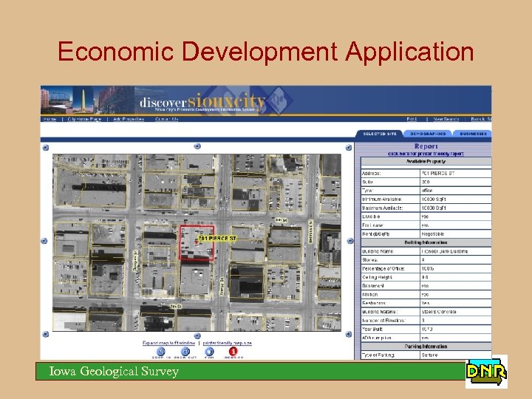Open printer friendly map size link

(228, 343)
